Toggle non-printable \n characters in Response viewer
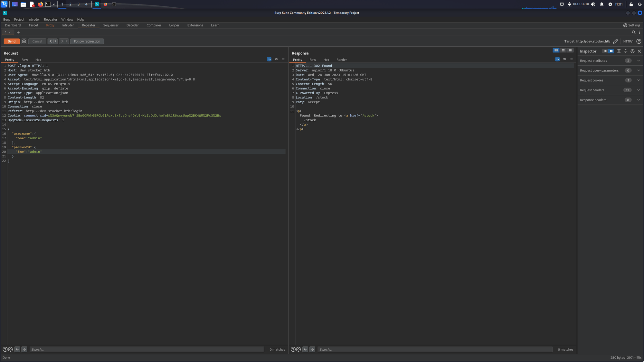Image resolution: width=644 pixels, height=362 pixels. point(564,59)
